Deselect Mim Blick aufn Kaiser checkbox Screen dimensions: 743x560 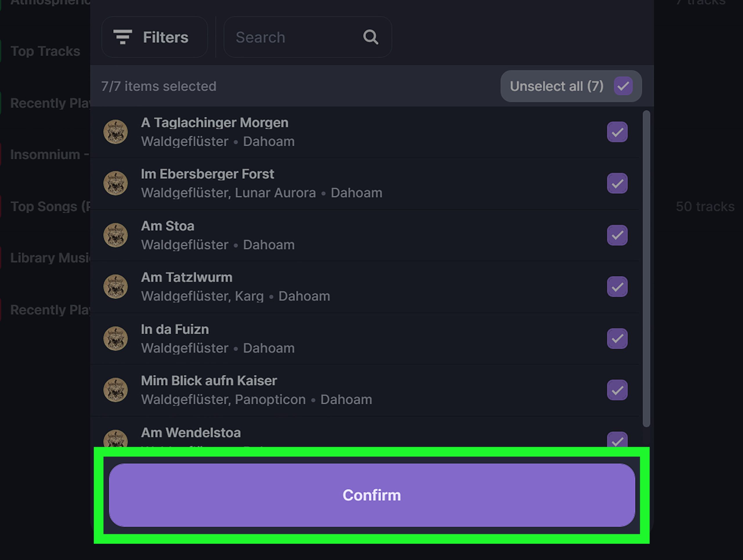[617, 390]
